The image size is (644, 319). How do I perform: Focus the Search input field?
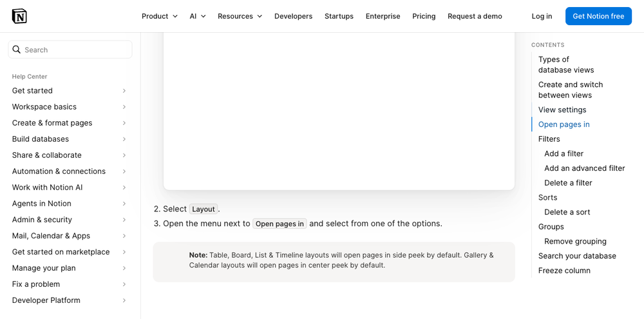point(70,50)
